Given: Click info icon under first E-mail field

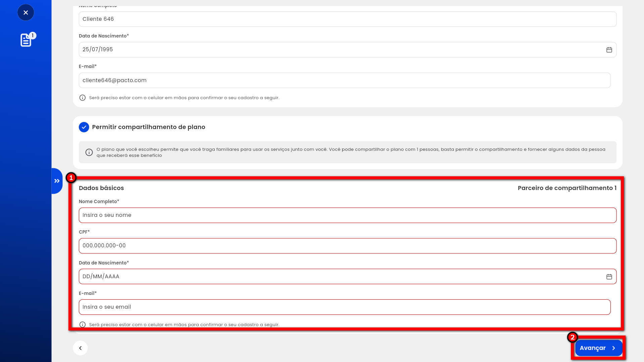Looking at the screenshot, I should click(82, 98).
